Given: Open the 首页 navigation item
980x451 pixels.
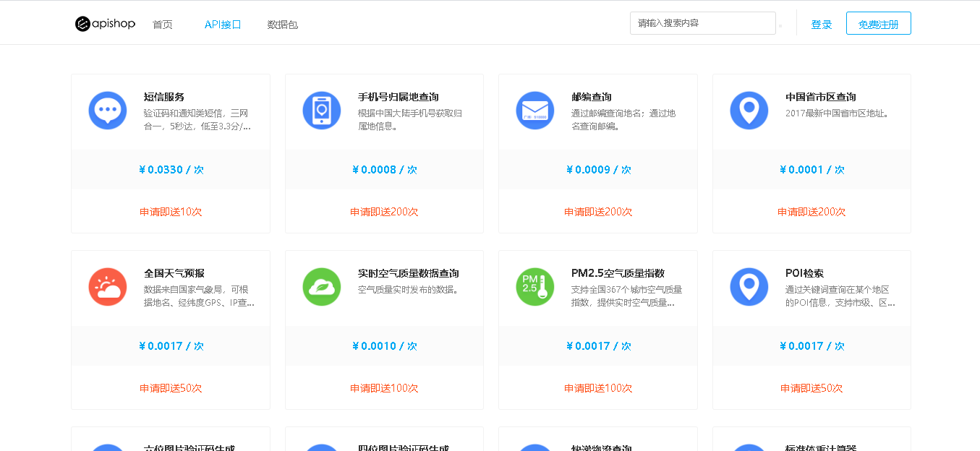Looking at the screenshot, I should click(163, 25).
